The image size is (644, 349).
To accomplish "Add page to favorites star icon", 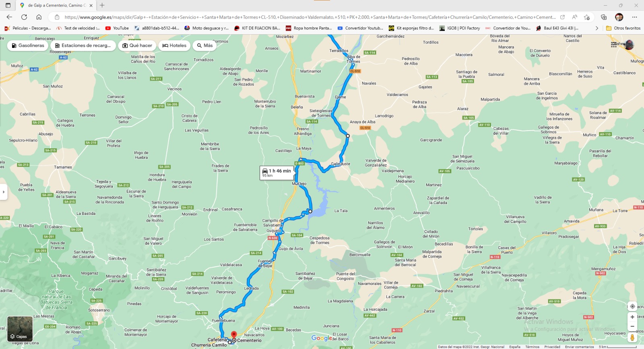I will point(587,17).
